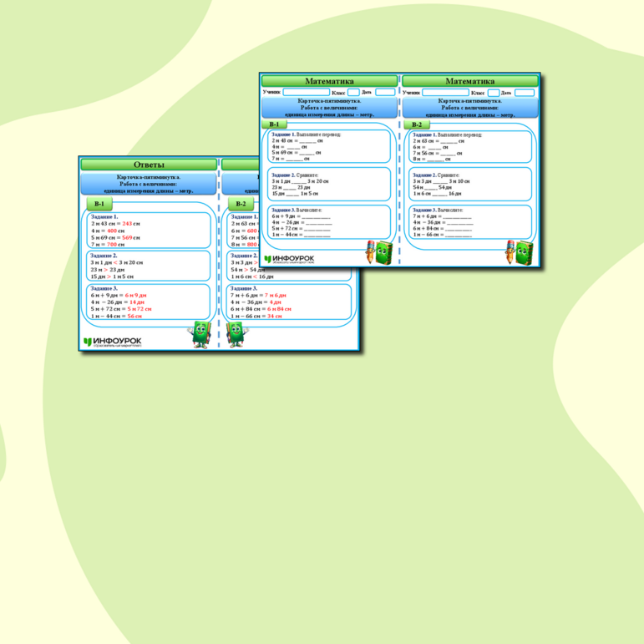
Task: Select the В-2 badge on the Математика card
Action: pyautogui.click(x=416, y=124)
